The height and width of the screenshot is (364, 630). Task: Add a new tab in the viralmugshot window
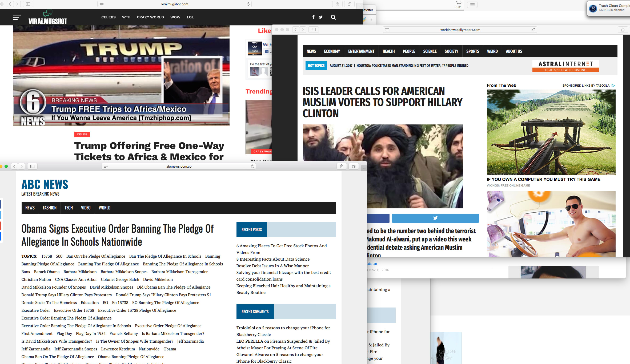pyautogui.click(x=359, y=6)
